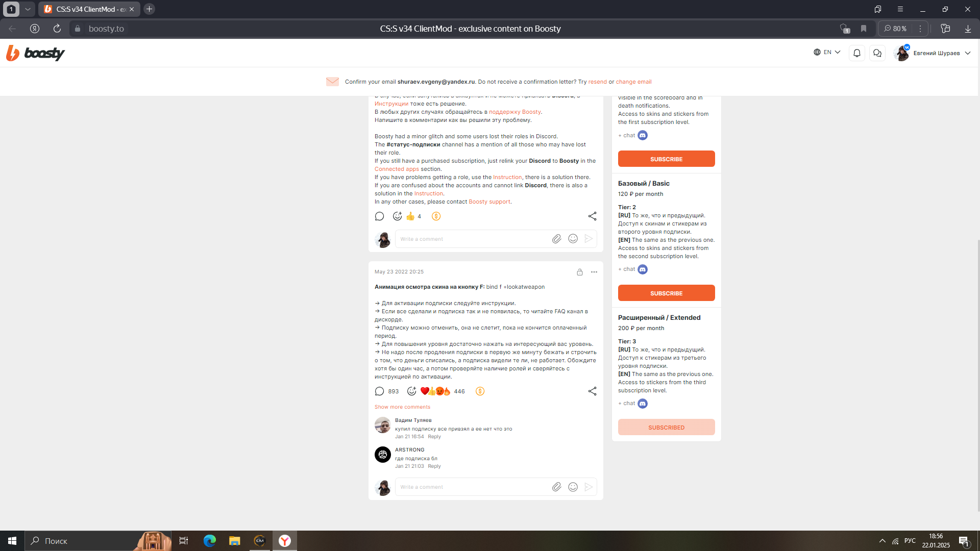
Task: Click Show more comments link
Action: [402, 407]
